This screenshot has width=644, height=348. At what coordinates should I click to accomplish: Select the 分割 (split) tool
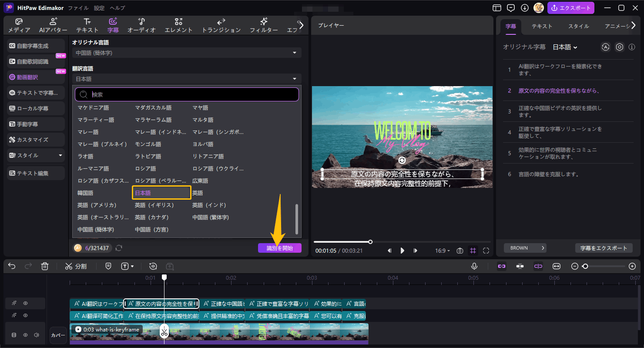point(76,266)
